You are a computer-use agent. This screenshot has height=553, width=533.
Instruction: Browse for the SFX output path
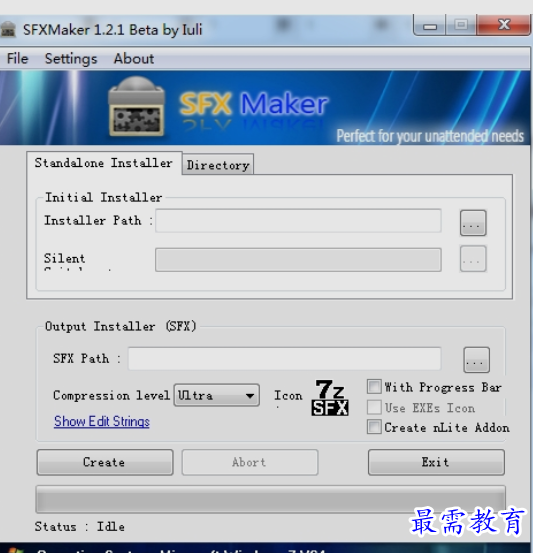[476, 360]
